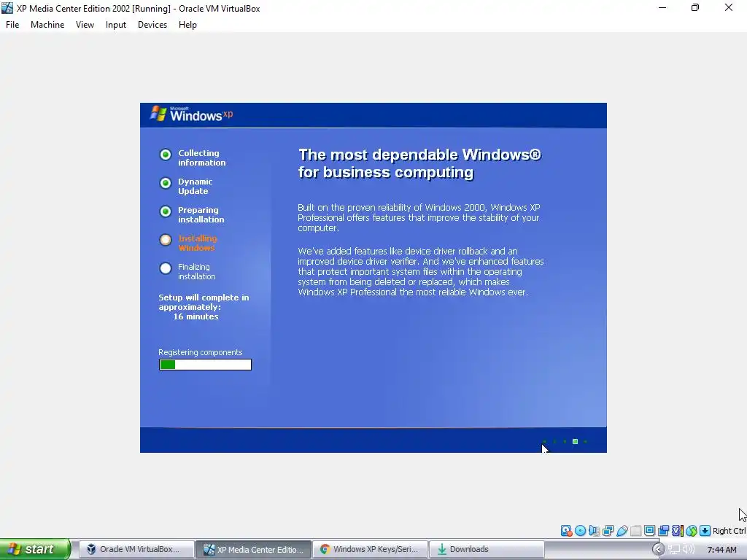Click the Installing Windows step indicator
Screen dimensions: 747x560
click(166, 240)
